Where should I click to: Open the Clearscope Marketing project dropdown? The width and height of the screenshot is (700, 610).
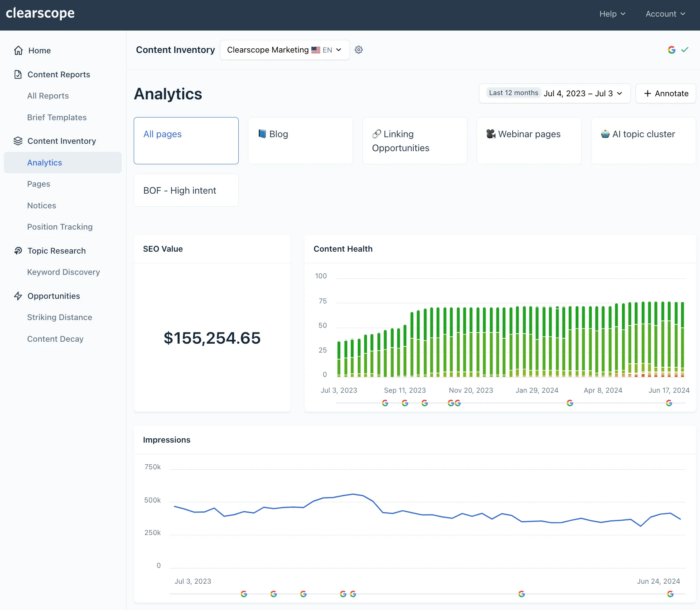pyautogui.click(x=284, y=50)
